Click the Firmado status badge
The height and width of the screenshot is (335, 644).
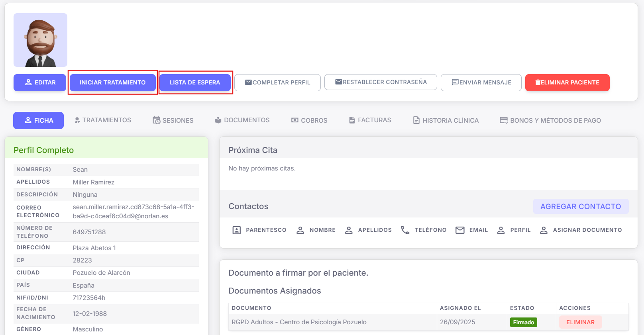click(x=523, y=322)
